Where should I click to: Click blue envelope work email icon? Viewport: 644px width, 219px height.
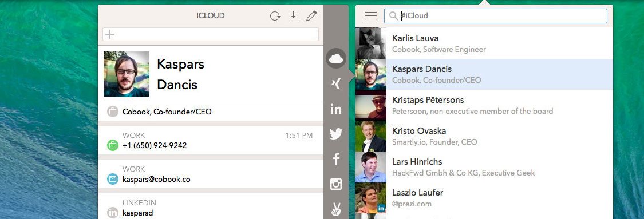[113, 179]
